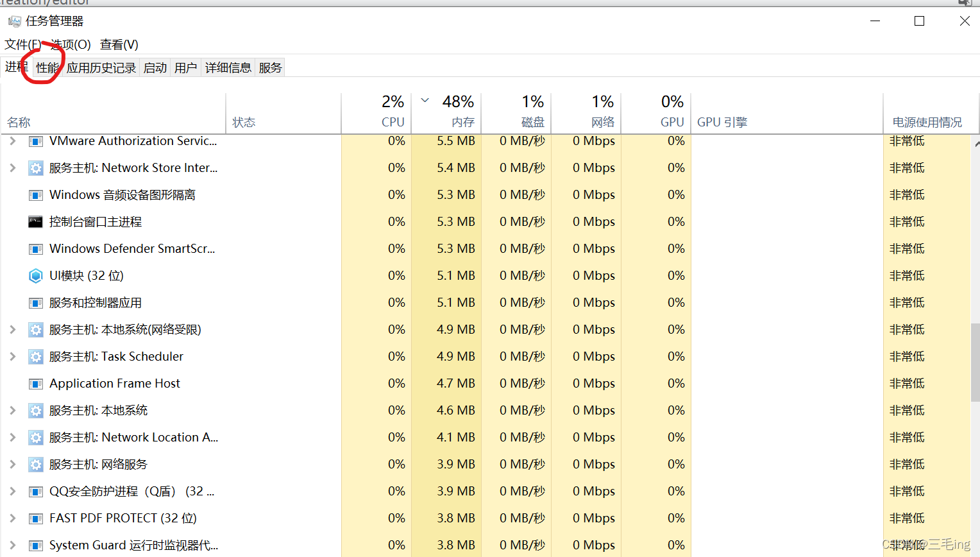This screenshot has height=557, width=980.
Task: Expand the 服务主机: 网络服务 group
Action: tap(12, 464)
